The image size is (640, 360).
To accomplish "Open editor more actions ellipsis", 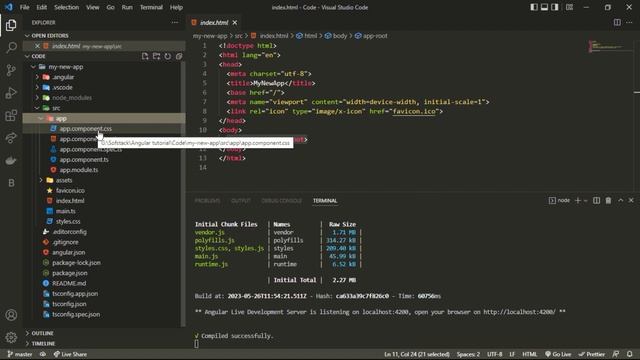I will pyautogui.click(x=629, y=22).
